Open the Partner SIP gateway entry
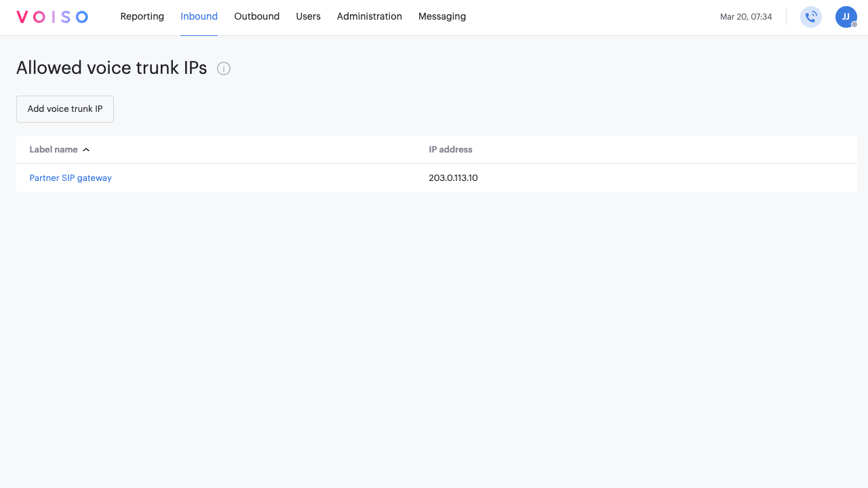Image resolution: width=868 pixels, height=488 pixels. tap(71, 178)
